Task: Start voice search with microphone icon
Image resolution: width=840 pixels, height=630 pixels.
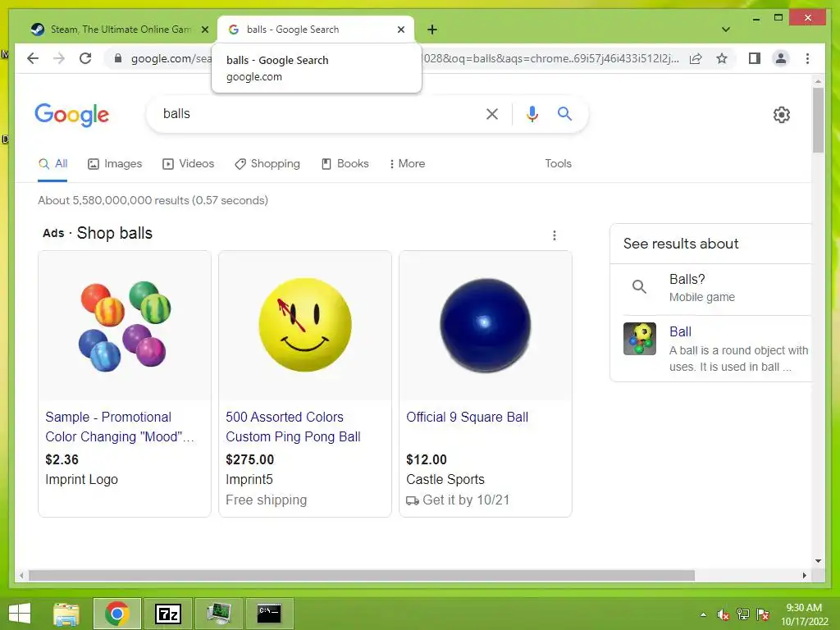Action: click(x=532, y=113)
